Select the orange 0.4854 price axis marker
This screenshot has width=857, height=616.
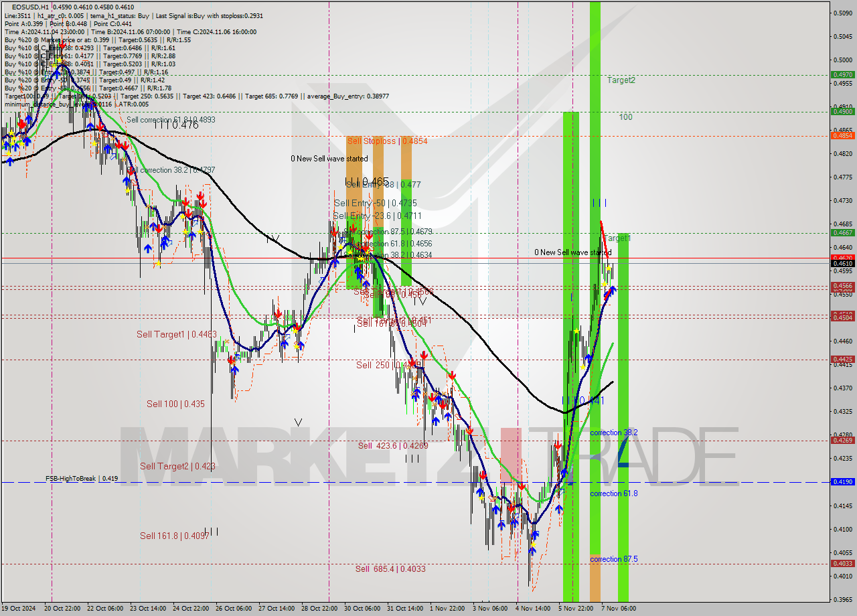842,136
